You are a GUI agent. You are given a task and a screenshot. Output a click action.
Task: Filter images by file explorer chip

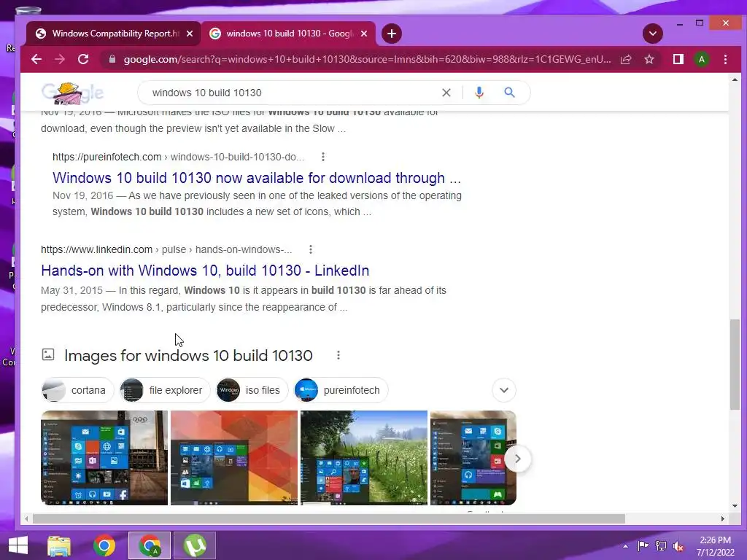[x=165, y=391]
